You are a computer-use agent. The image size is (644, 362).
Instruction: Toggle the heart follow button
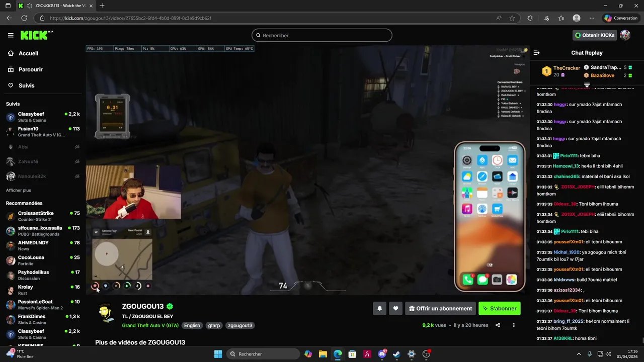(396, 309)
